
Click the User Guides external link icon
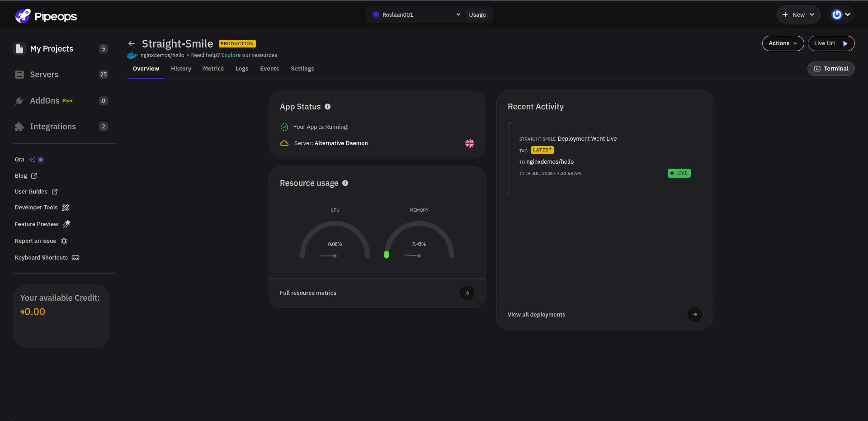point(55,192)
